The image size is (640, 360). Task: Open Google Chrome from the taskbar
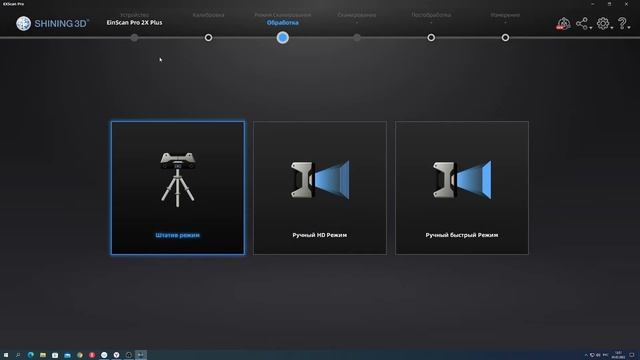[x=80, y=355]
